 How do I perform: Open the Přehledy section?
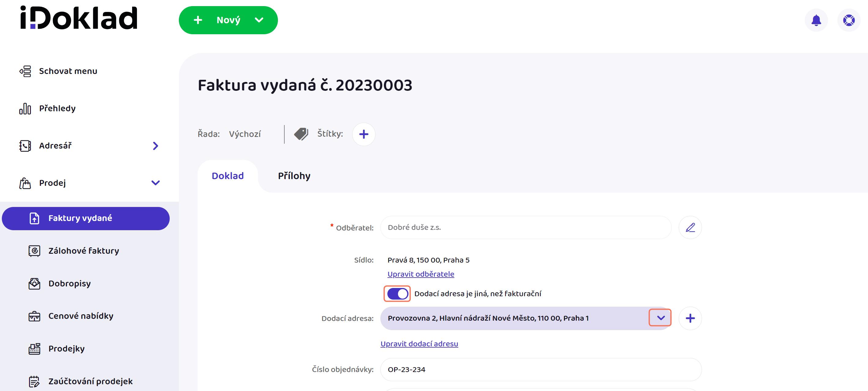[57, 109]
